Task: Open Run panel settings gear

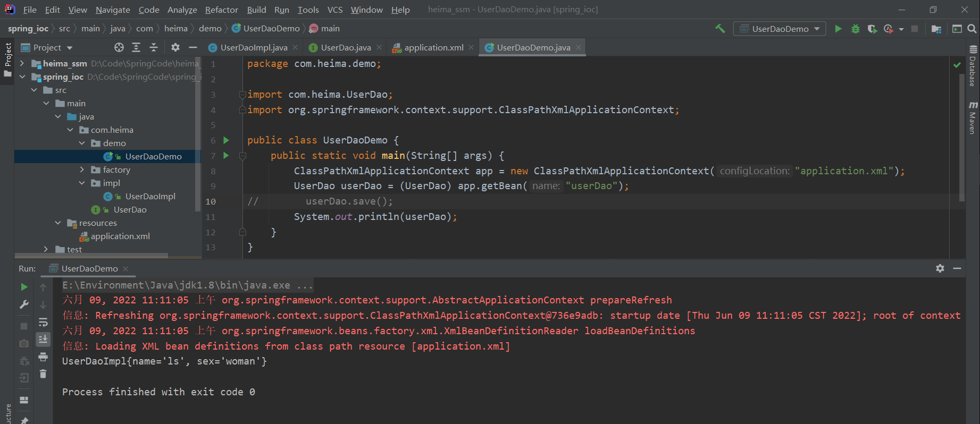Action: coord(940,268)
